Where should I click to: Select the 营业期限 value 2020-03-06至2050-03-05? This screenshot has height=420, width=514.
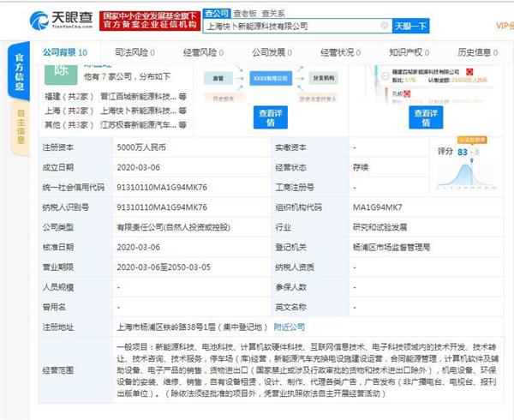pos(164,267)
